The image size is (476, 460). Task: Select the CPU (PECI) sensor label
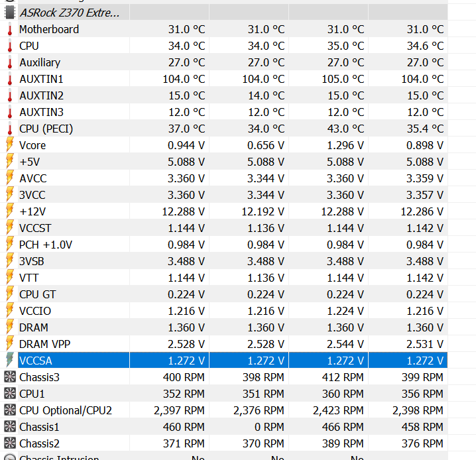[46, 129]
